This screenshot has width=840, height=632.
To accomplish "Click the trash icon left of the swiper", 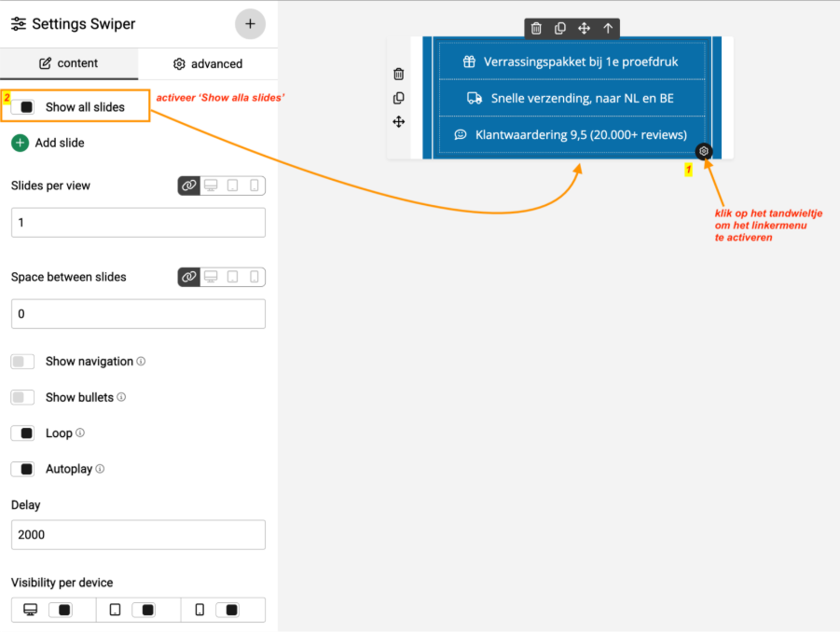I will click(399, 74).
